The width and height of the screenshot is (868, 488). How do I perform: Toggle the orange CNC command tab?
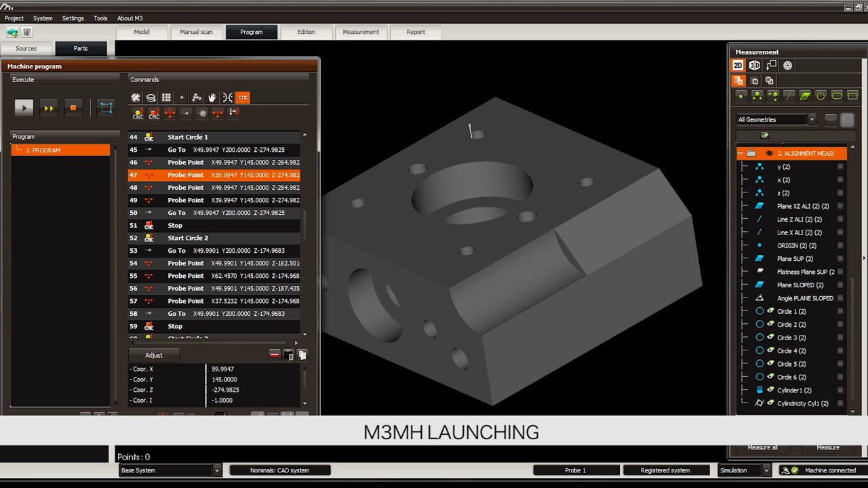(x=243, y=98)
